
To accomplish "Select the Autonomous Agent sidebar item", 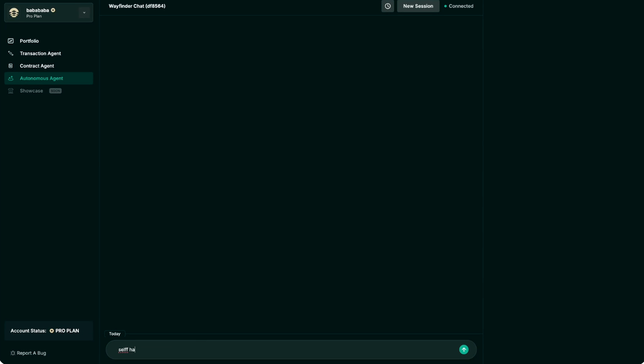I will pyautogui.click(x=41, y=78).
